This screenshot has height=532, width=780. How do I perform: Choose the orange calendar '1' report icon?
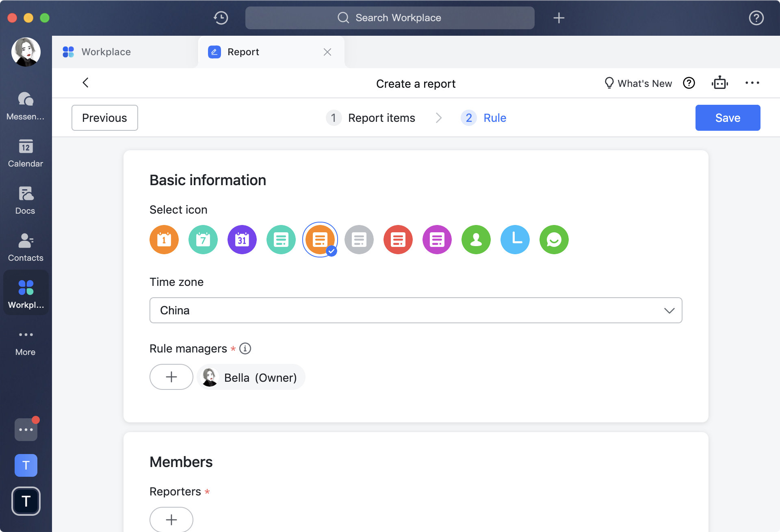[164, 240]
